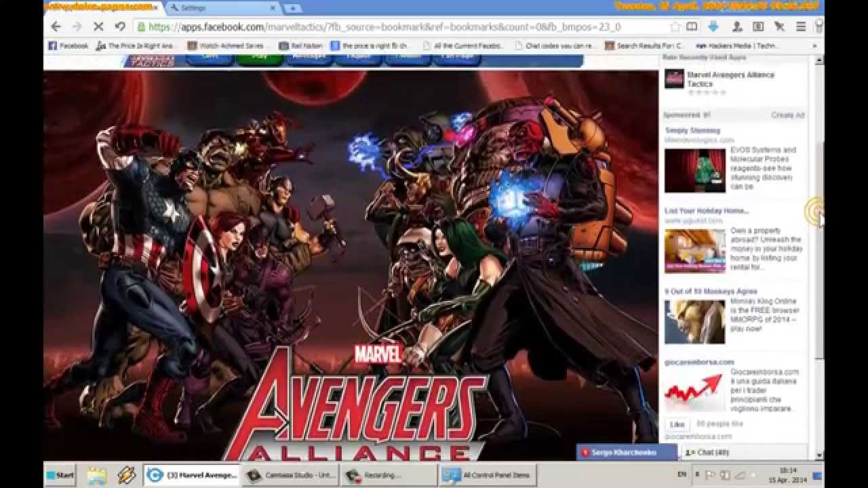The width and height of the screenshot is (868, 488).
Task: Click the pencil notes taskbar icon
Action: tap(127, 475)
